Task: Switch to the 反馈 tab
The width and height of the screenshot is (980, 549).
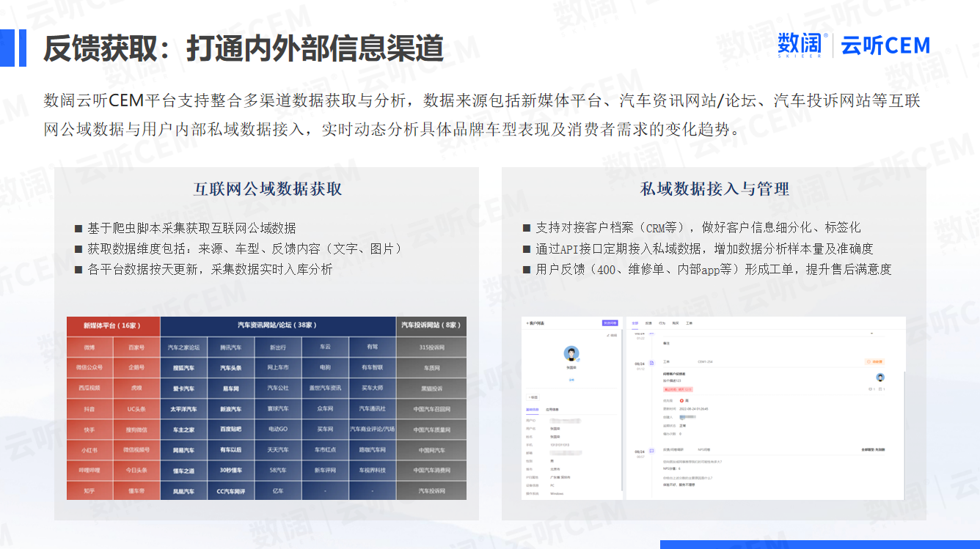Action: 648,323
